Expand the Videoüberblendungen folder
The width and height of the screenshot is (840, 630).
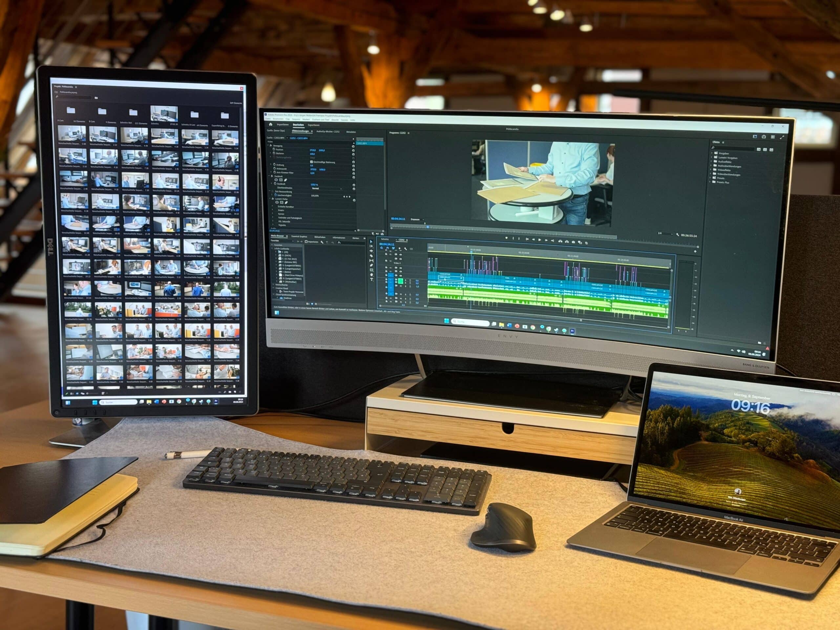click(710, 174)
